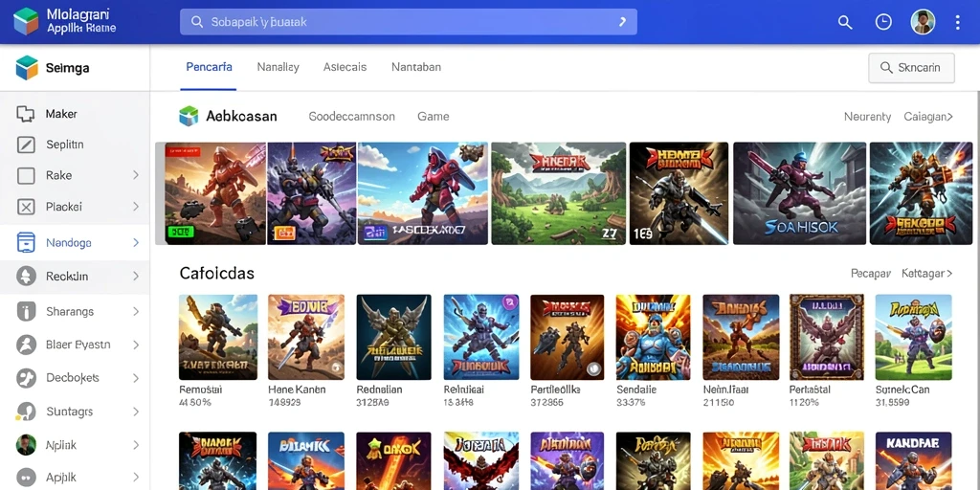The width and height of the screenshot is (980, 490).
Task: Click the Decbokets sidebar icon
Action: point(26,378)
